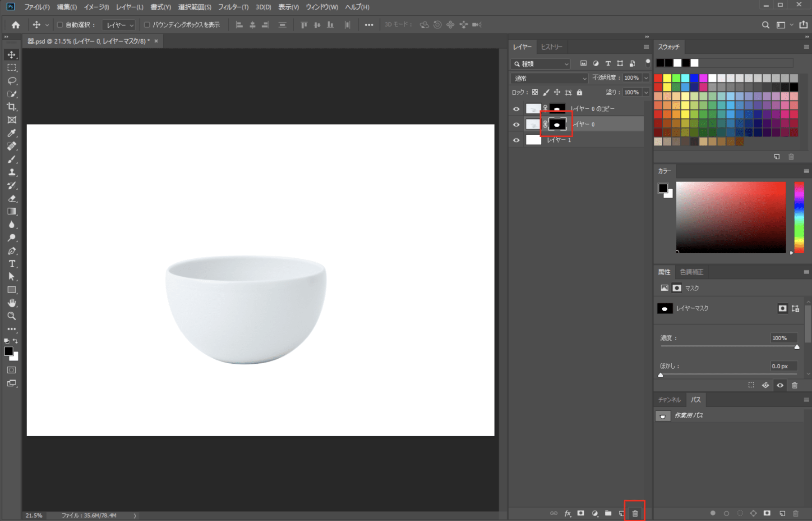Select the Lasso tool
This screenshot has width=812, height=521.
point(12,81)
